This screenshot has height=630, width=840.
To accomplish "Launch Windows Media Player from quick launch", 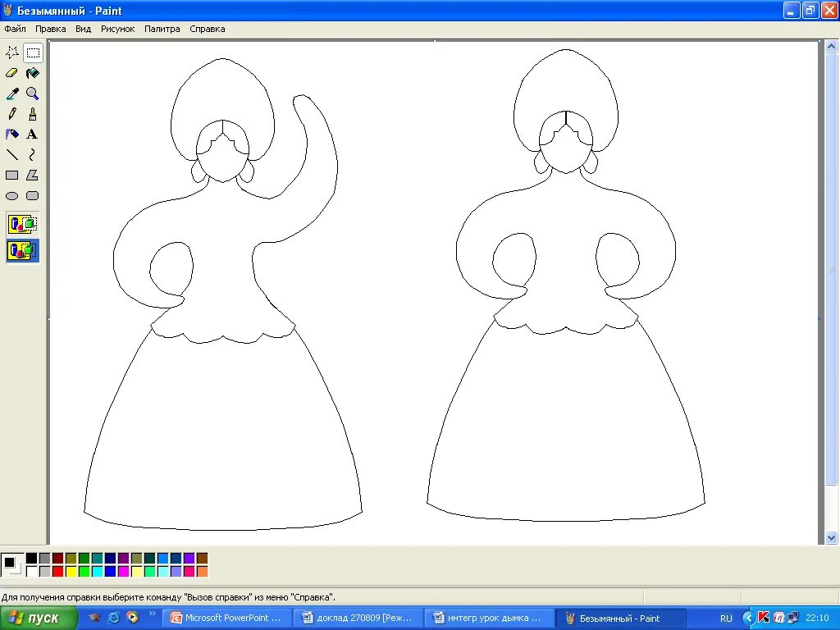I will pyautogui.click(x=132, y=618).
